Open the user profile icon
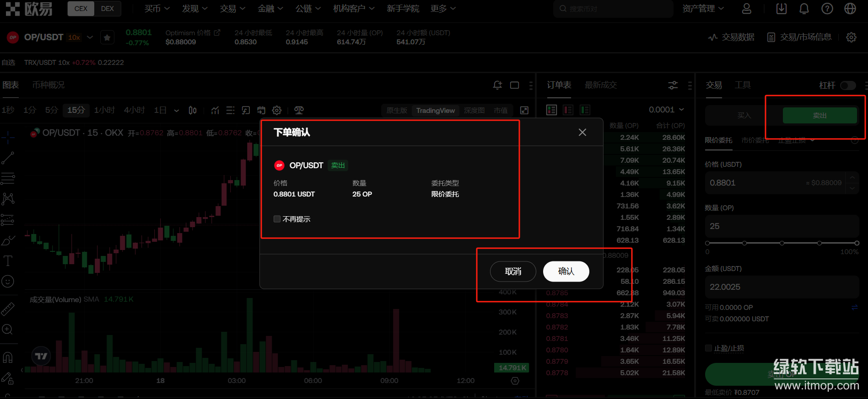Image resolution: width=868 pixels, height=399 pixels. (746, 9)
